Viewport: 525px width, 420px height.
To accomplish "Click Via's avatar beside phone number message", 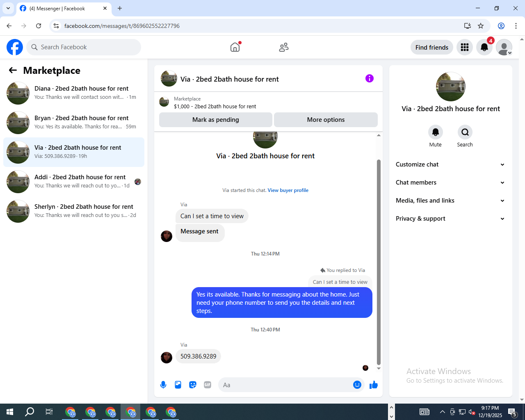I will tap(167, 358).
